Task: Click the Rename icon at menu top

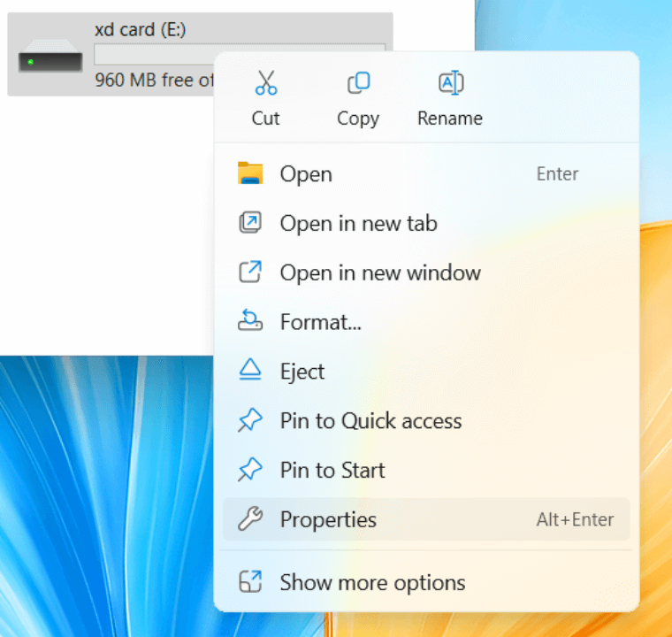Action: click(x=450, y=84)
